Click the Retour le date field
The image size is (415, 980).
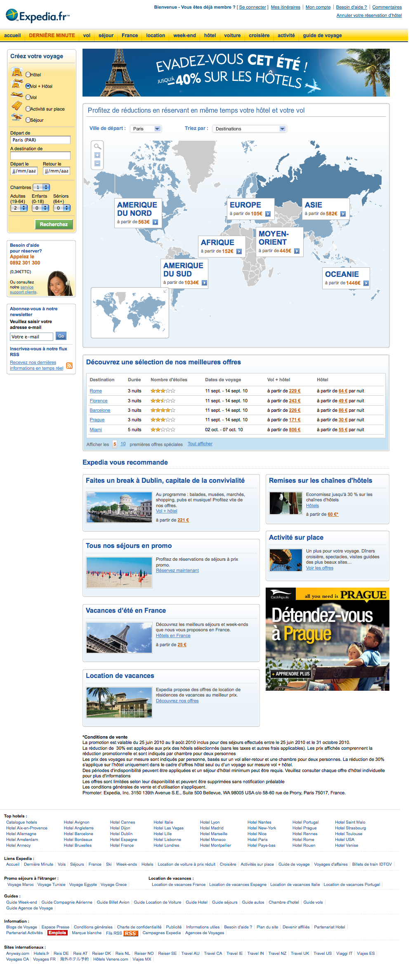57,171
